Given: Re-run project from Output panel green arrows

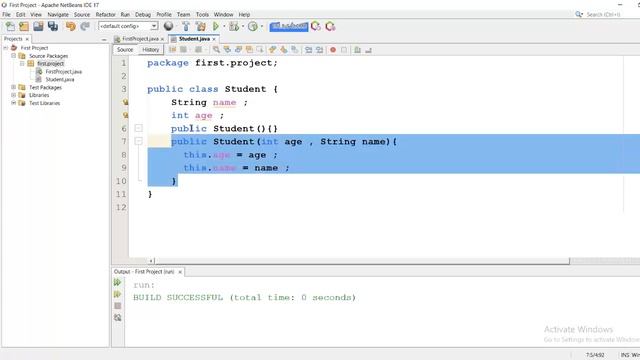Looking at the screenshot, I should pos(118,282).
